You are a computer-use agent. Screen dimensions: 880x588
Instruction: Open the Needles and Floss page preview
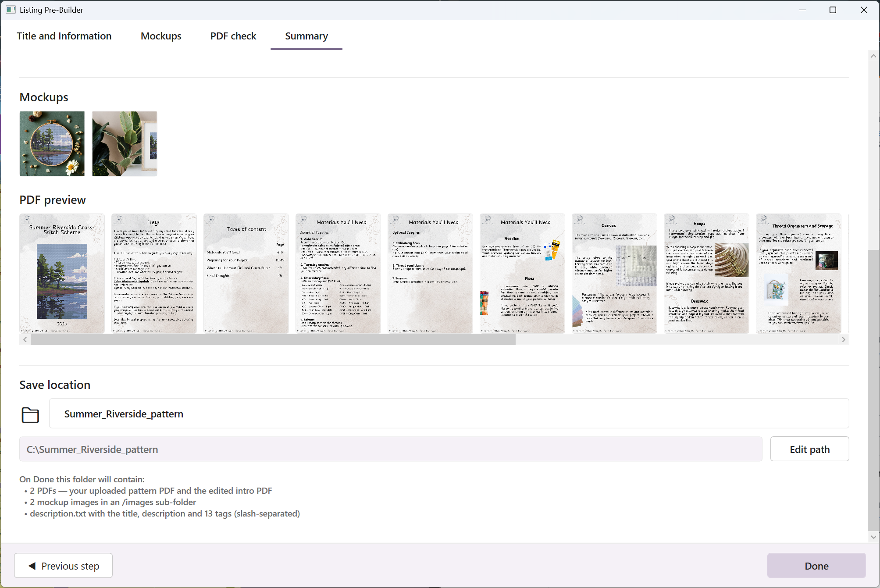pos(523,273)
